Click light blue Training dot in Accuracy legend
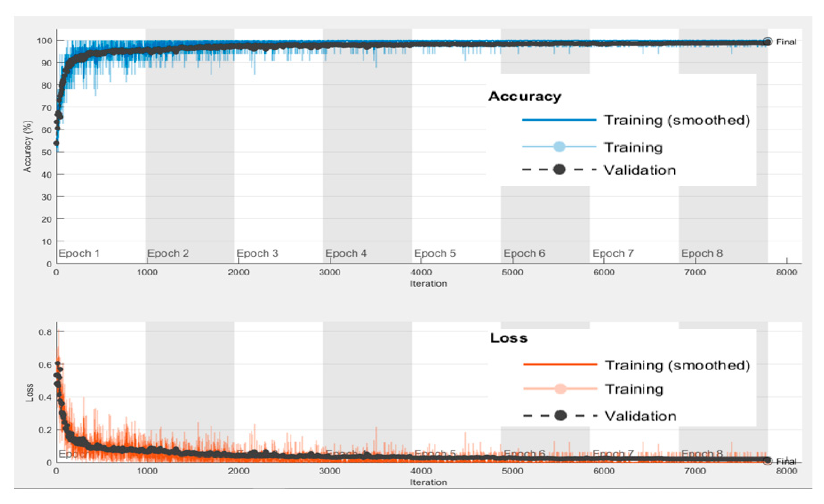The width and height of the screenshot is (824, 504). [559, 147]
